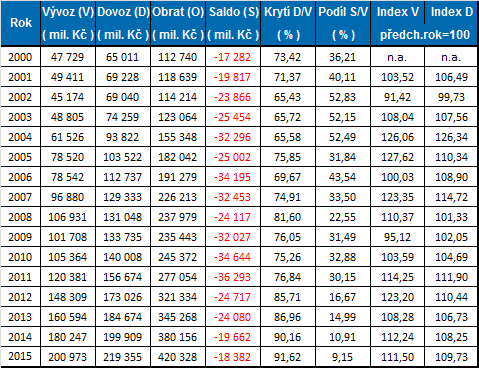Click the Saldo (S) column header

(233, 23)
